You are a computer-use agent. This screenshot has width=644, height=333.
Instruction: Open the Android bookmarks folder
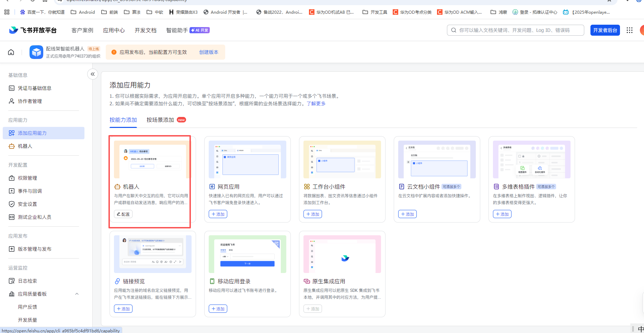click(x=83, y=12)
